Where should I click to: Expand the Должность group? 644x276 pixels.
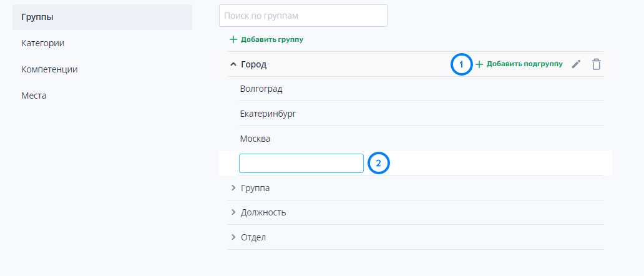[x=233, y=212]
